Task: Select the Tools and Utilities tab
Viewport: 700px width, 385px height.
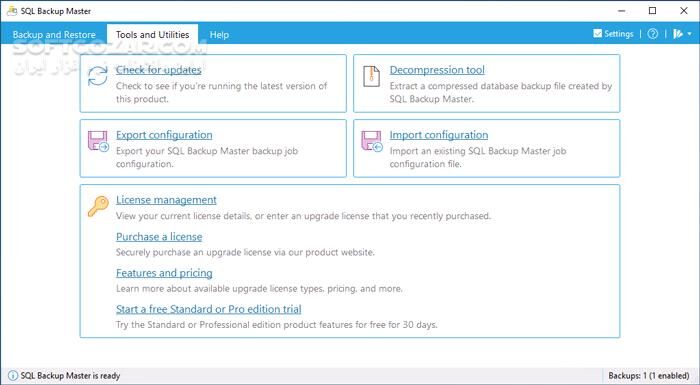Action: tap(152, 34)
